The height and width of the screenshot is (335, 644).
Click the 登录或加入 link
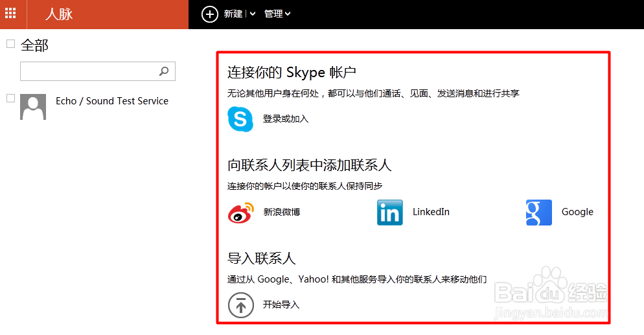click(285, 119)
